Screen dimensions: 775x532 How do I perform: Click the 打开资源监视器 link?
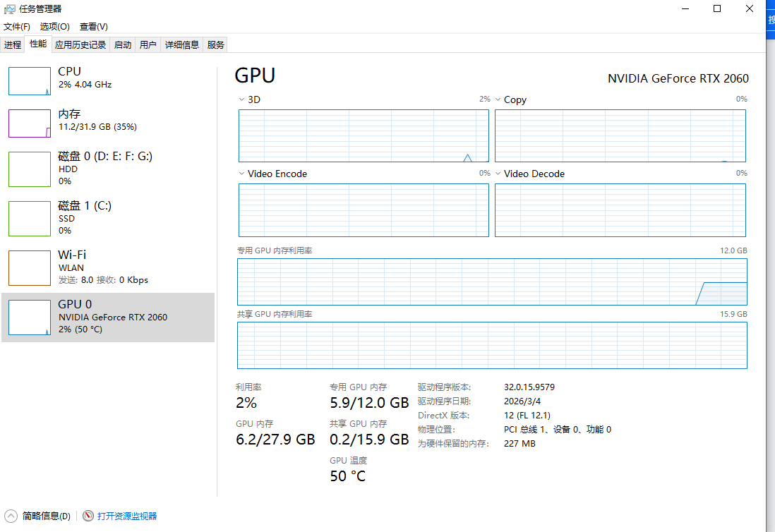(127, 516)
